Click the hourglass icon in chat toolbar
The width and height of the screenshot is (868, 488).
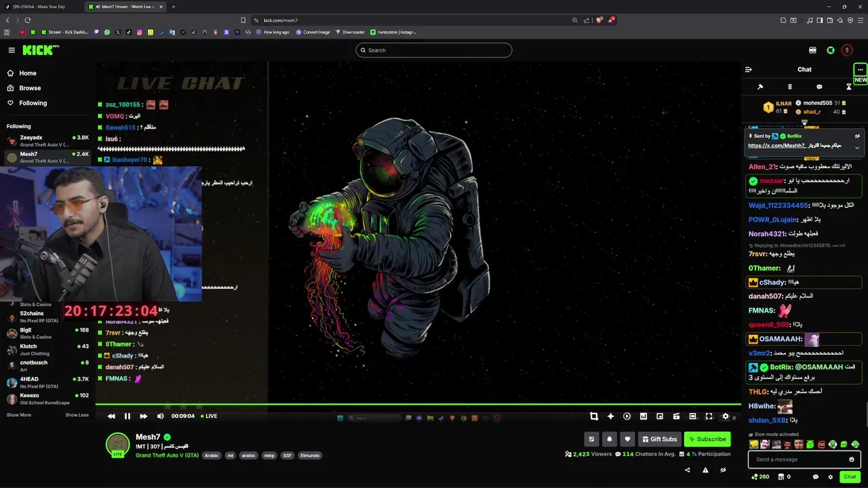coord(848,87)
